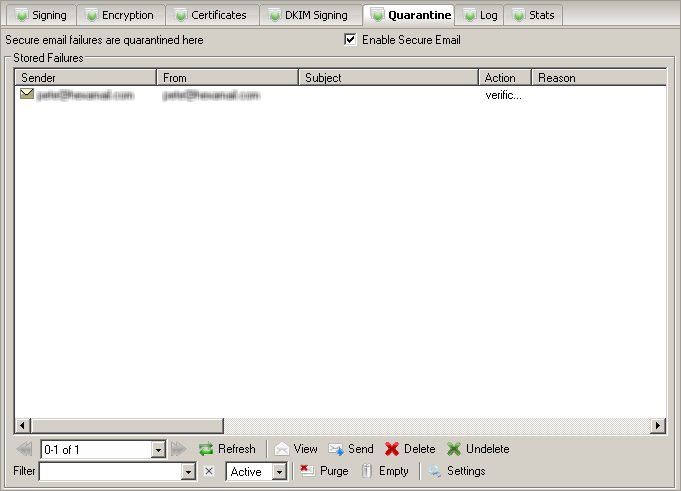Empty the quarantine with trash icon

click(x=367, y=471)
